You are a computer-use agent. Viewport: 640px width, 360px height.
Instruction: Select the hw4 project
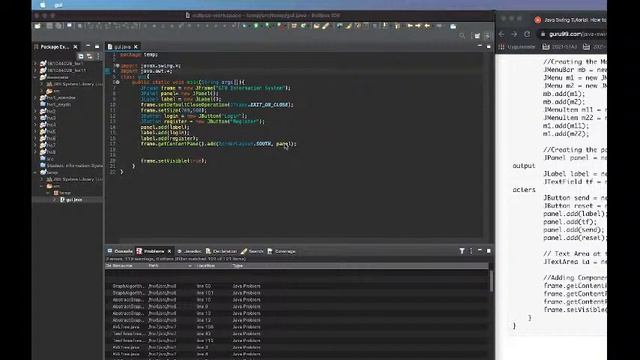coord(48,124)
